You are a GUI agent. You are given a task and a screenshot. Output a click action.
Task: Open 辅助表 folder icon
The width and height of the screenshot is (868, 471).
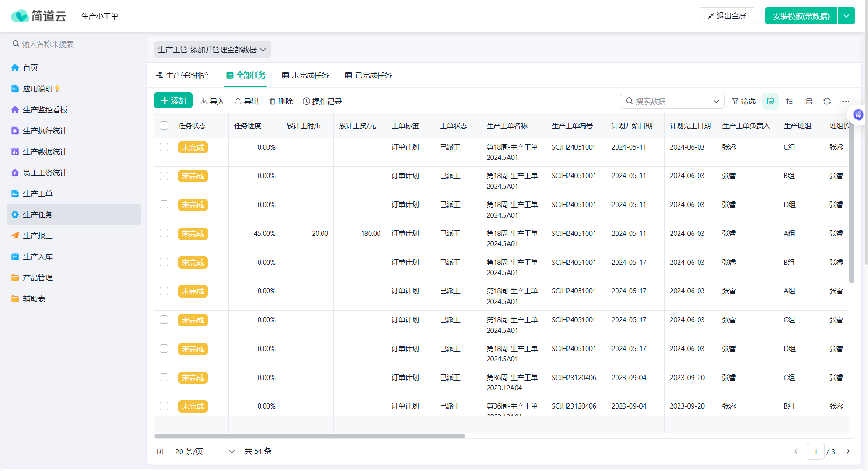15,298
